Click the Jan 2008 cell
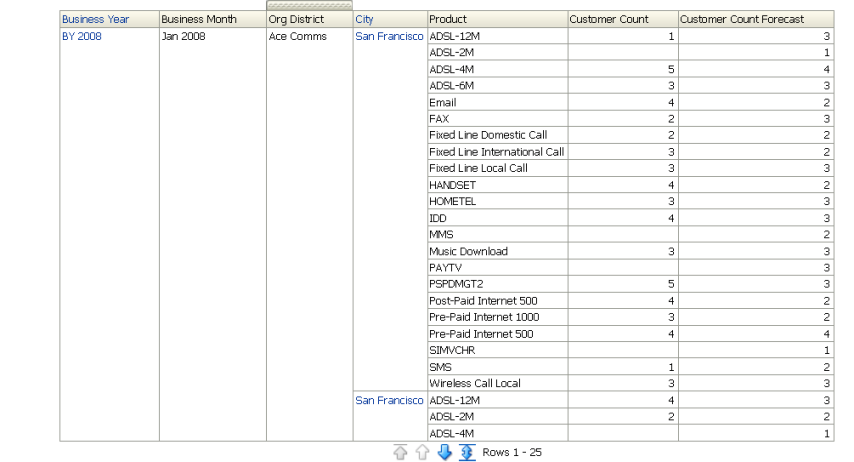The height and width of the screenshot is (462, 854). (x=184, y=36)
